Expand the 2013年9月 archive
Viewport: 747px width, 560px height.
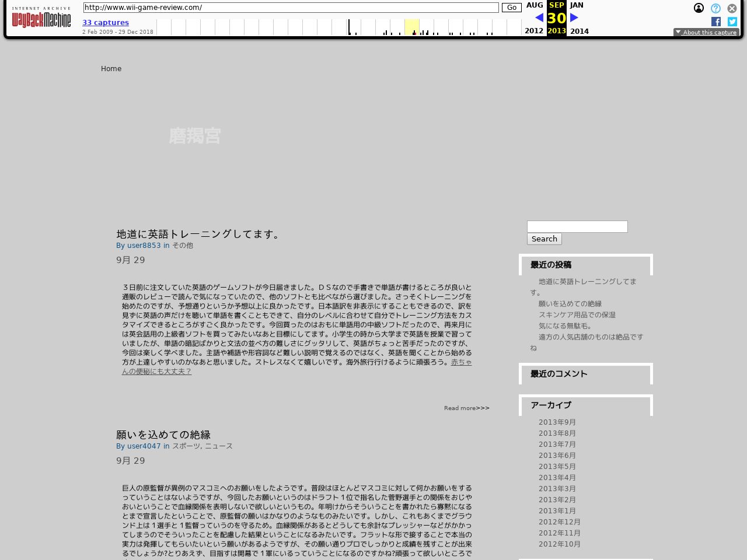(x=557, y=422)
